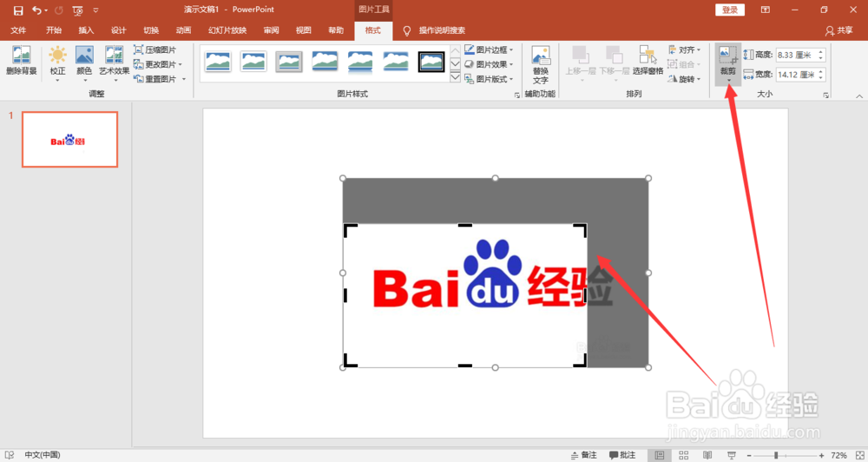868x462 pixels.
Task: Click the 登录 sign-in button
Action: point(730,10)
